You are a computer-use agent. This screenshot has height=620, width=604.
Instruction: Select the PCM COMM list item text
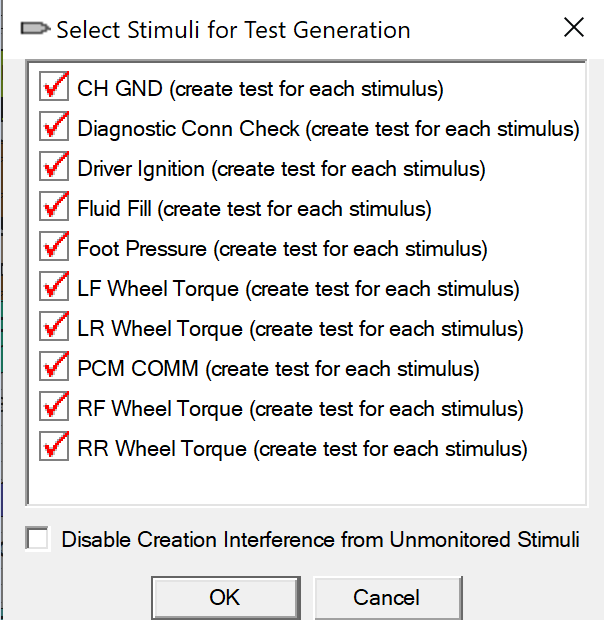tap(278, 369)
